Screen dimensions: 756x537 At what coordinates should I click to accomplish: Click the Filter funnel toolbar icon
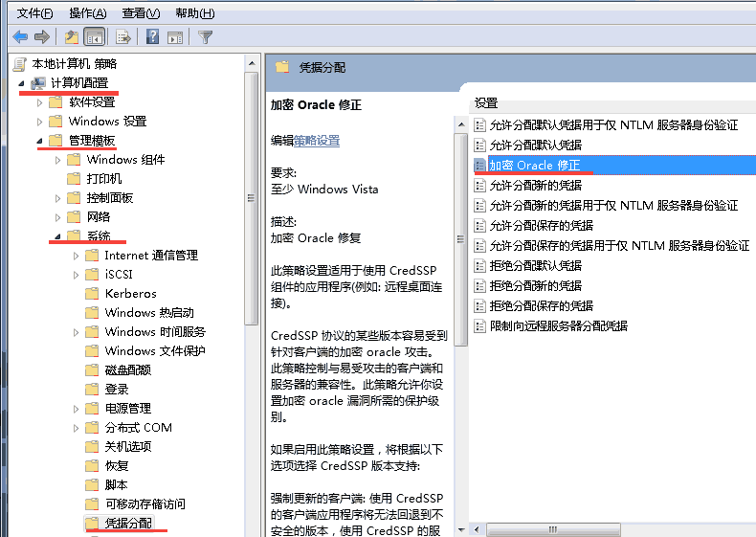(205, 37)
